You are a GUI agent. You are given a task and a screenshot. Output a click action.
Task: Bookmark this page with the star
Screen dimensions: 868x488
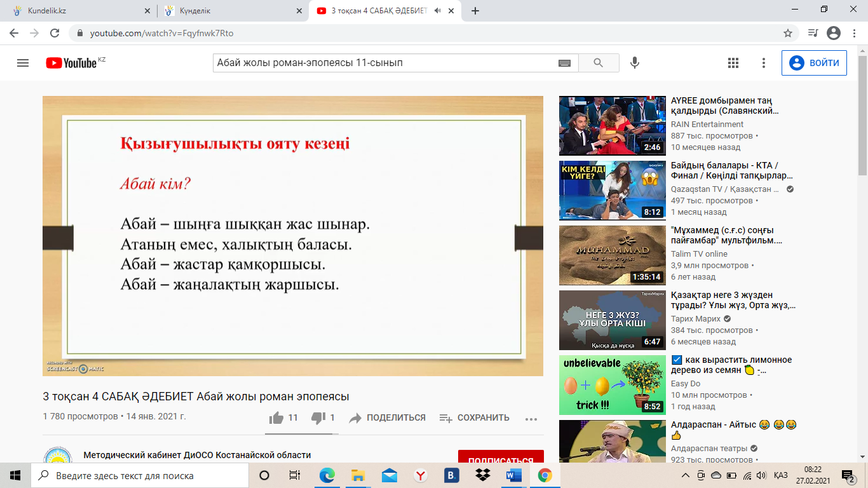788,33
